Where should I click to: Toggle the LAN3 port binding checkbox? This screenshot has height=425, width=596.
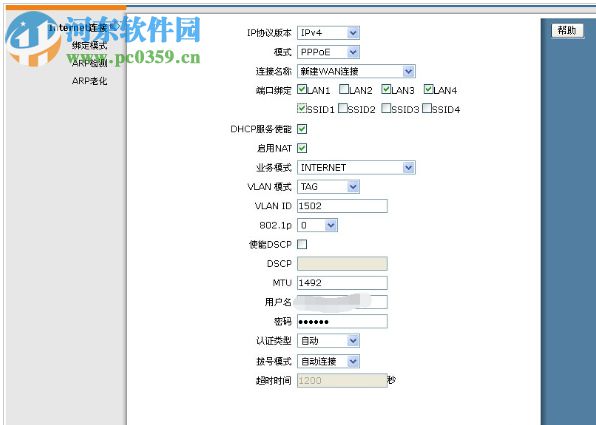click(386, 89)
